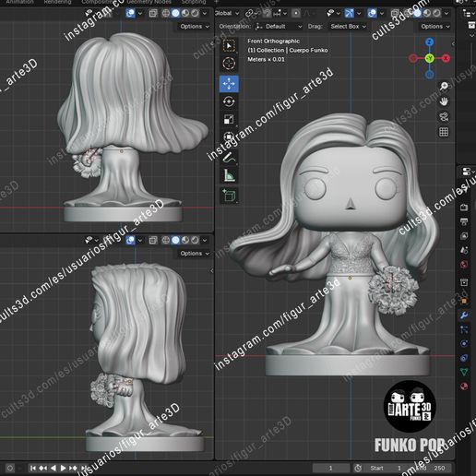
Task: Select the Measure tool
Action: [229, 175]
